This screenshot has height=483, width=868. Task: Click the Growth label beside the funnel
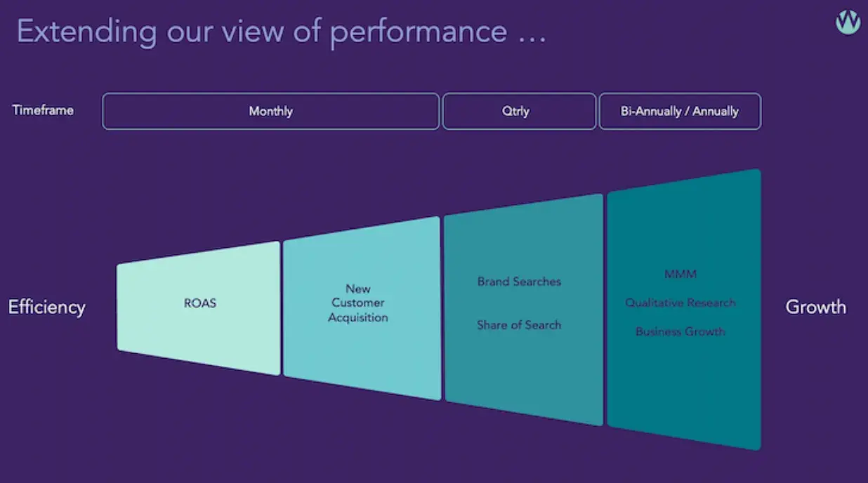[815, 307]
